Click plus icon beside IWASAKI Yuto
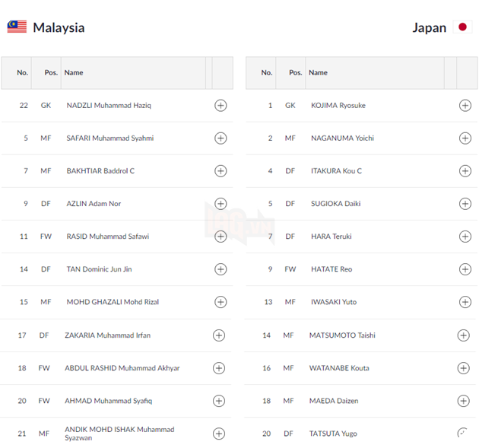Screen dimensions: 479x448 click(x=465, y=302)
